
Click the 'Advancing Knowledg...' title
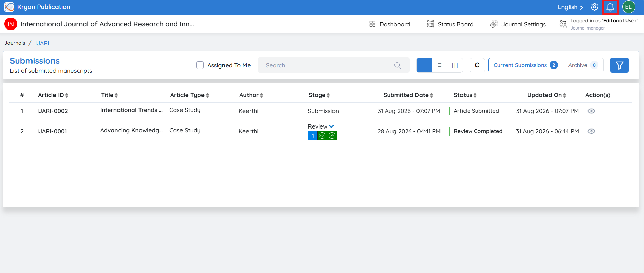click(x=131, y=130)
